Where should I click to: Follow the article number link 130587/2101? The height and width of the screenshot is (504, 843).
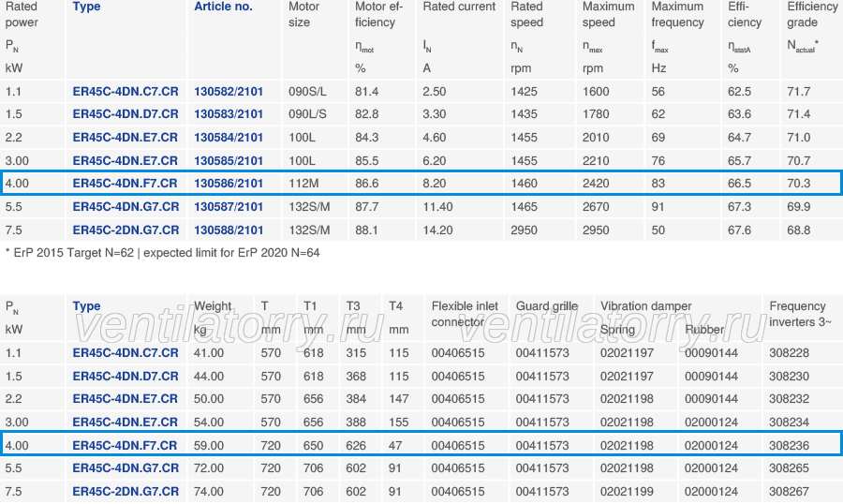pos(229,206)
